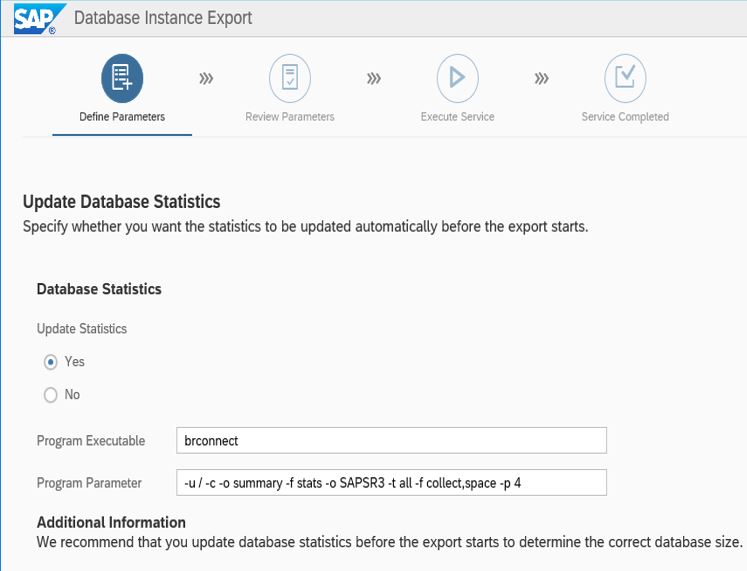Click the SAP logo
Screen dimensions: 747x571
coord(39,19)
